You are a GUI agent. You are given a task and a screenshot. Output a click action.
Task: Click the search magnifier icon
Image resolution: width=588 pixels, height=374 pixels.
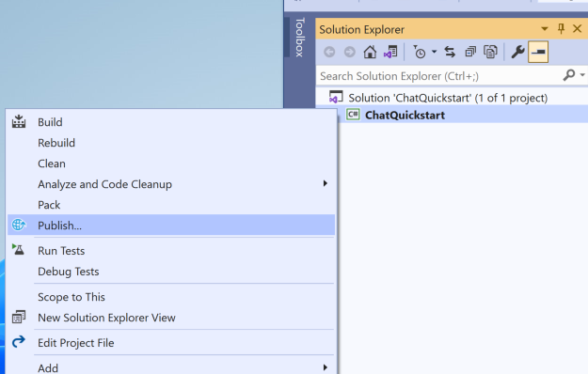tap(569, 75)
